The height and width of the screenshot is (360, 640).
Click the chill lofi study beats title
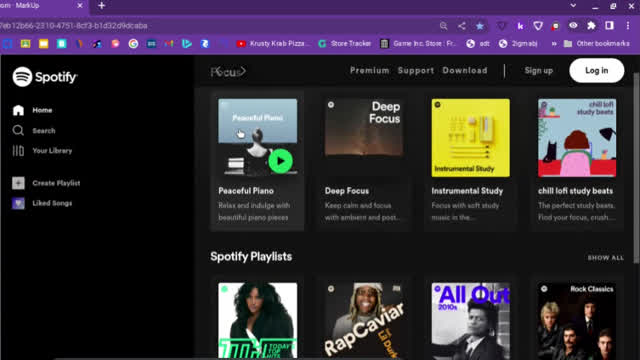[x=575, y=191]
